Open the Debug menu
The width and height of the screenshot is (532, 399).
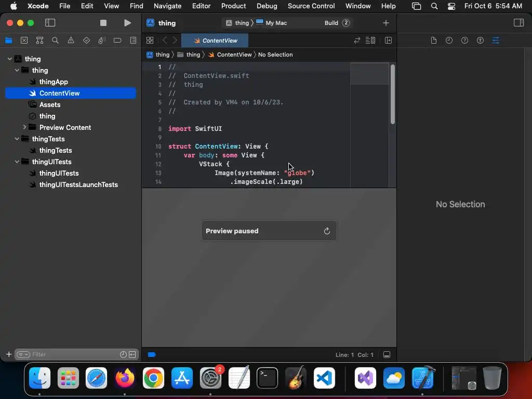coord(267,6)
